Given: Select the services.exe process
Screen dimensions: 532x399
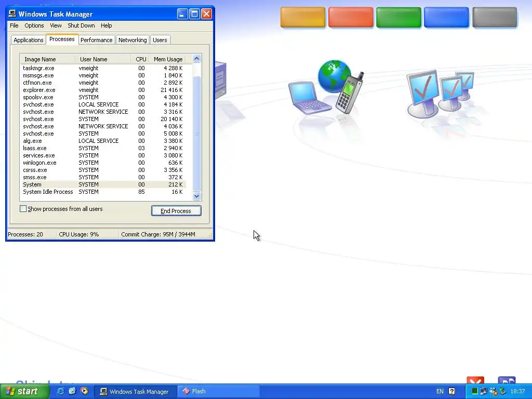Looking at the screenshot, I should (x=103, y=155).
